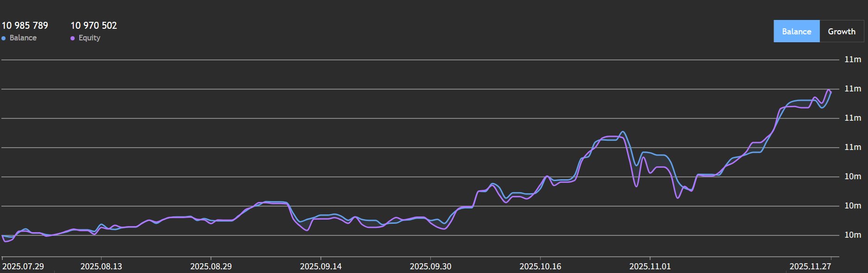Pick the 2025.10.16 date tick
The width and height of the screenshot is (868, 273).
[x=540, y=266]
